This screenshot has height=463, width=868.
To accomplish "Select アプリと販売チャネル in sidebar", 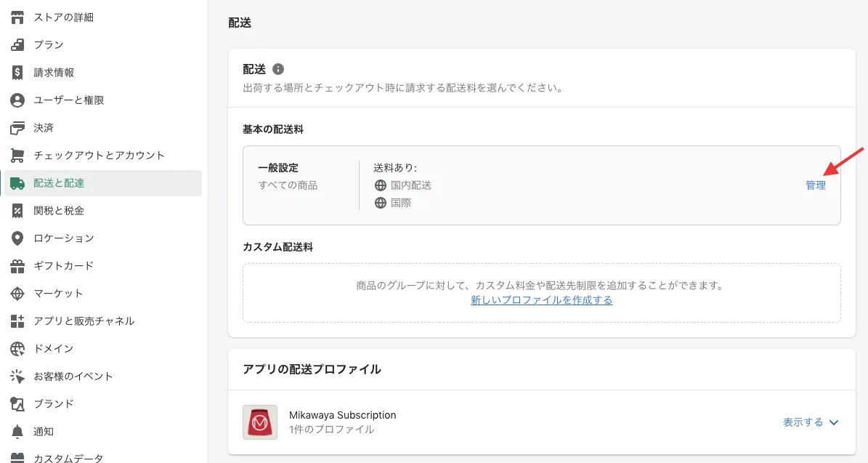I will click(x=84, y=321).
